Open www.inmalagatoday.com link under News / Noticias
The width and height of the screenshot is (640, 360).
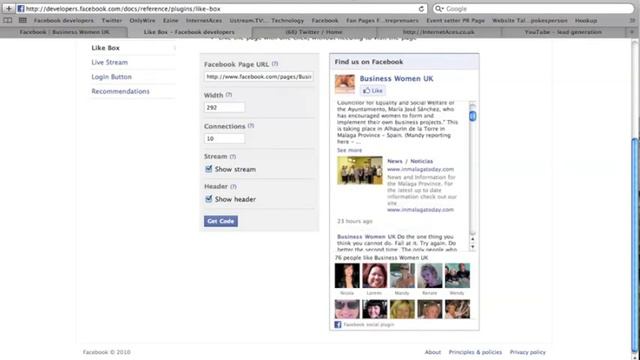pos(420,169)
